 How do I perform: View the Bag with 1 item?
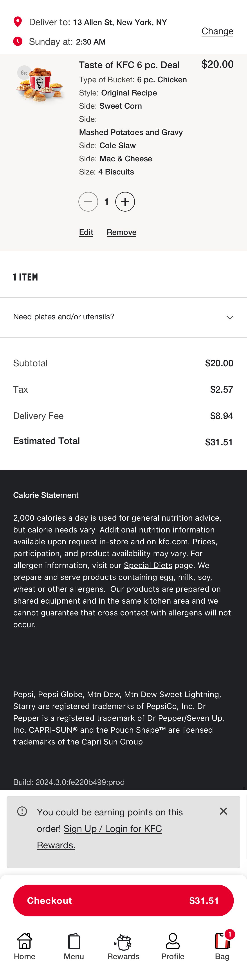pos(222,940)
